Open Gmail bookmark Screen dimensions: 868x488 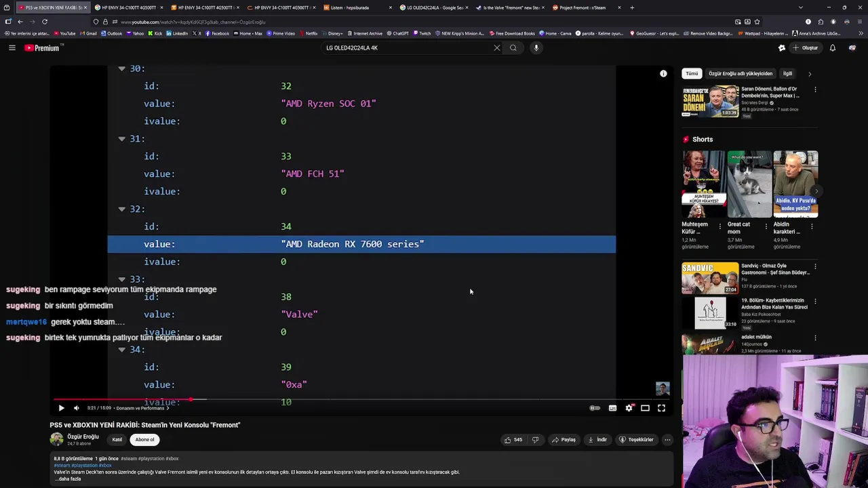tap(88, 33)
